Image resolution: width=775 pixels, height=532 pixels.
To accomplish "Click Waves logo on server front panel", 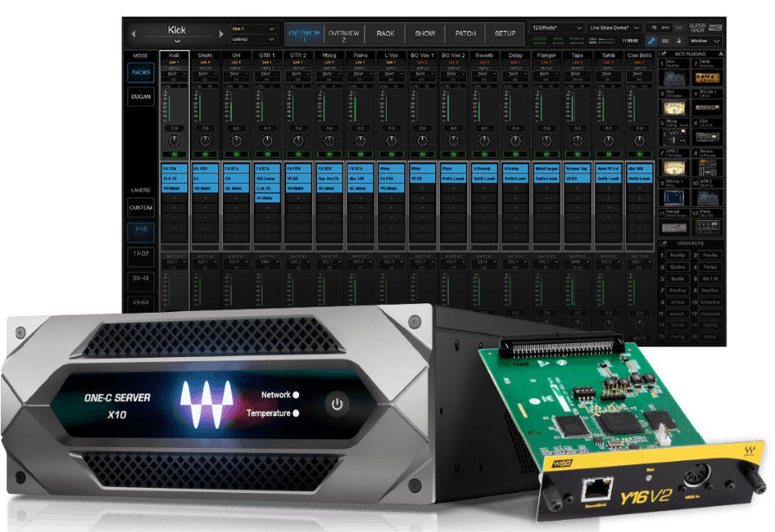I will pos(206,404).
